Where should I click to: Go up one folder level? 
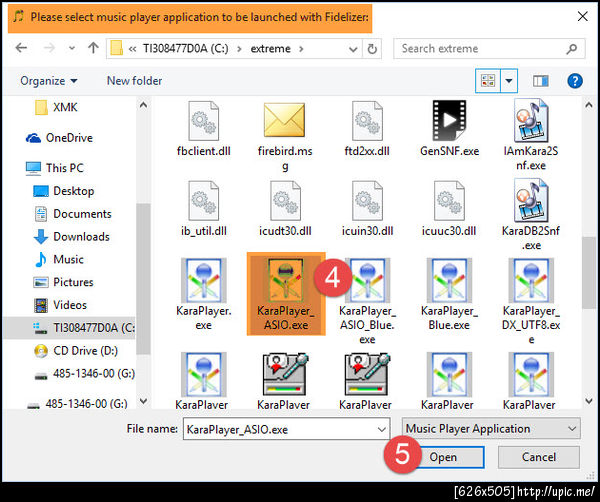93,48
